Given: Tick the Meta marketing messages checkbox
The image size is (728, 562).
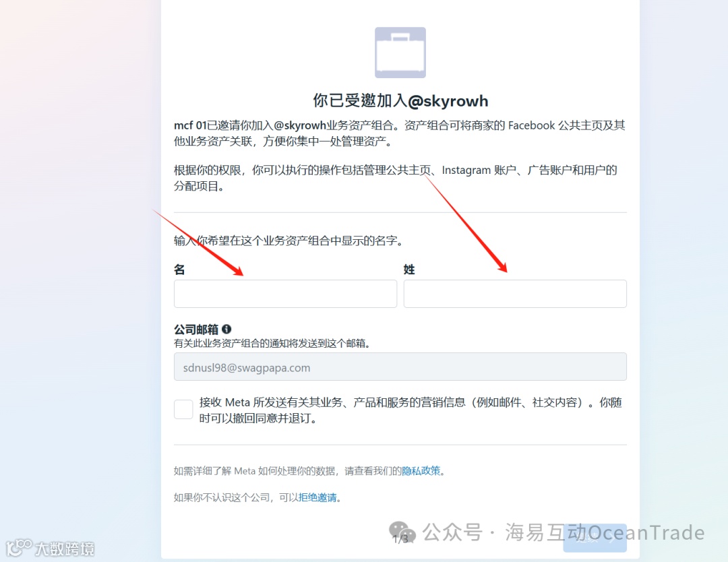Looking at the screenshot, I should click(183, 409).
